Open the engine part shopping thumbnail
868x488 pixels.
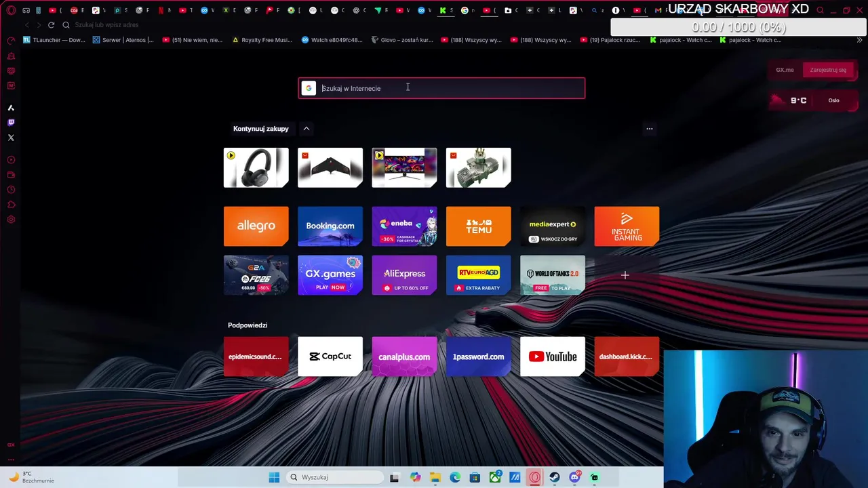(478, 167)
